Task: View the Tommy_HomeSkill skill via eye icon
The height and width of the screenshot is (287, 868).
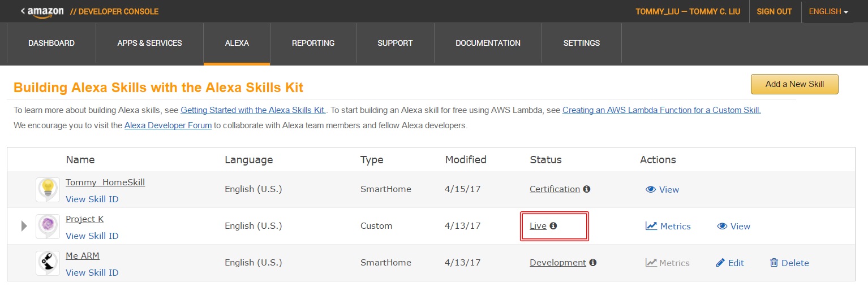Action: pyautogui.click(x=662, y=190)
